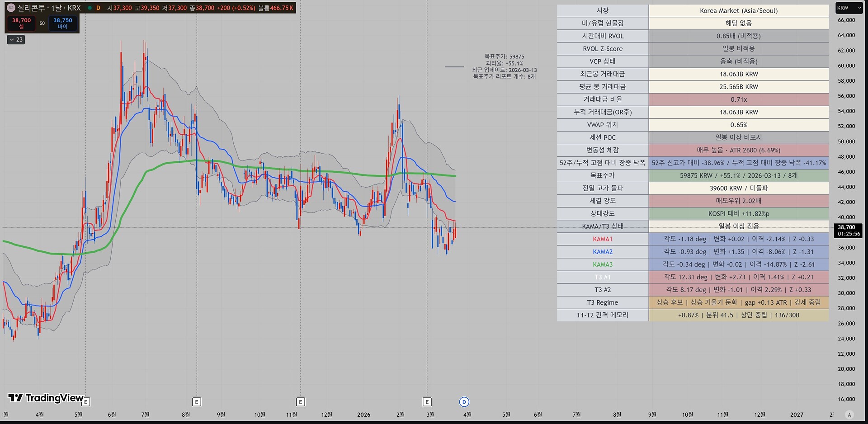Click the TradingView logo

click(46, 398)
